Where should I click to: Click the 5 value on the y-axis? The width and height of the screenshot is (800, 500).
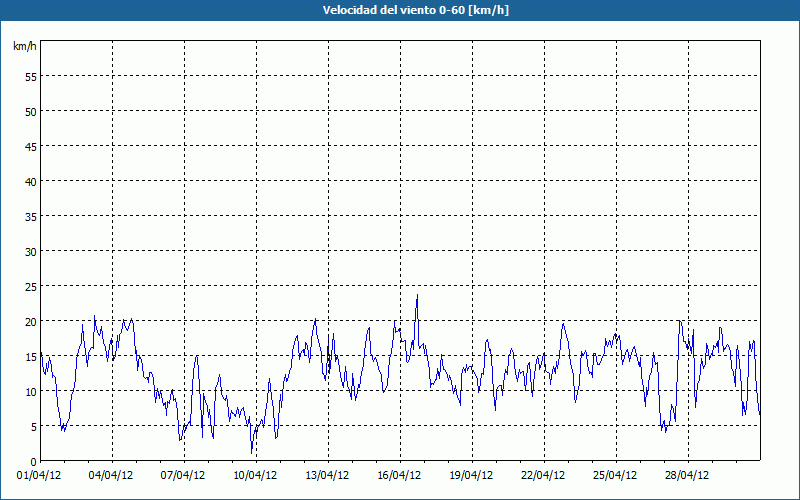pos(34,427)
